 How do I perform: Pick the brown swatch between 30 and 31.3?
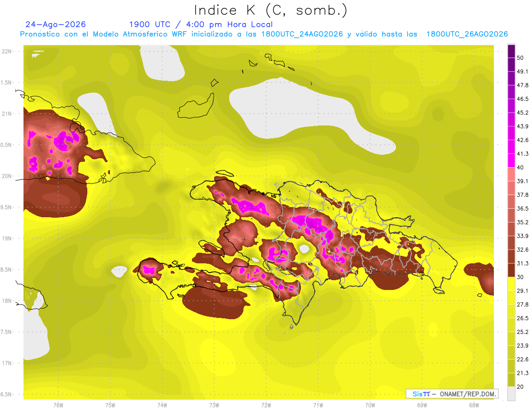coord(511,270)
